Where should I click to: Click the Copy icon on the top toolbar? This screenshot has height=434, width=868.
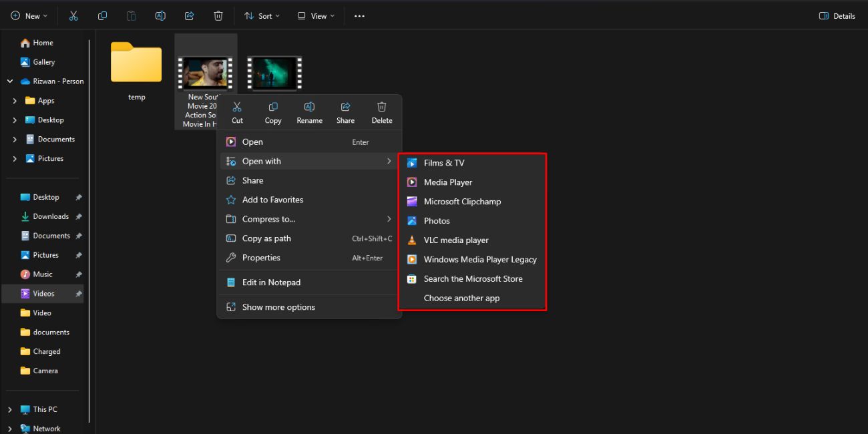pyautogui.click(x=102, y=15)
